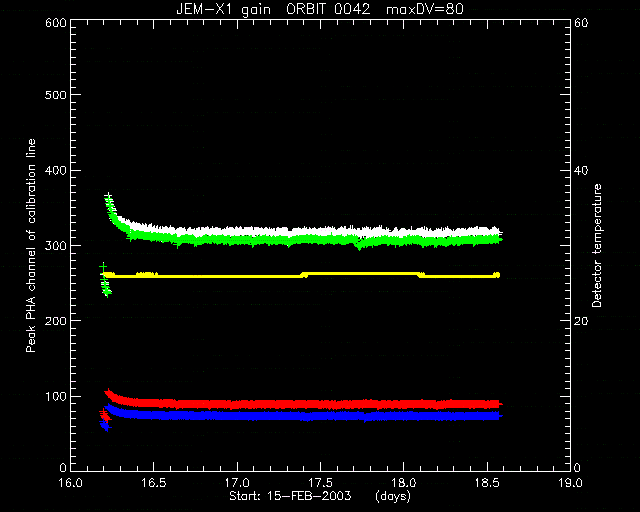Click the 300 tick label on left axis

[56, 246]
